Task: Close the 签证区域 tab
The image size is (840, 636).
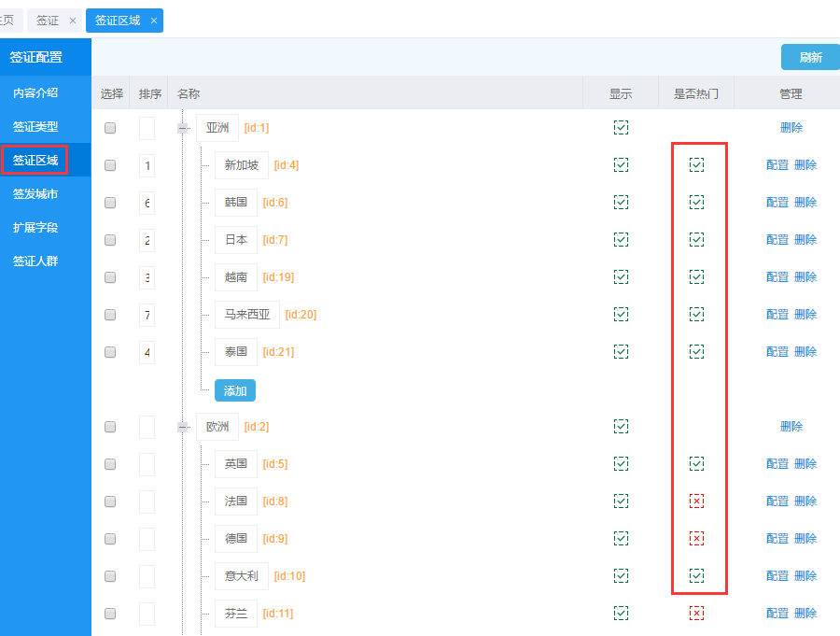Action: pos(154,21)
